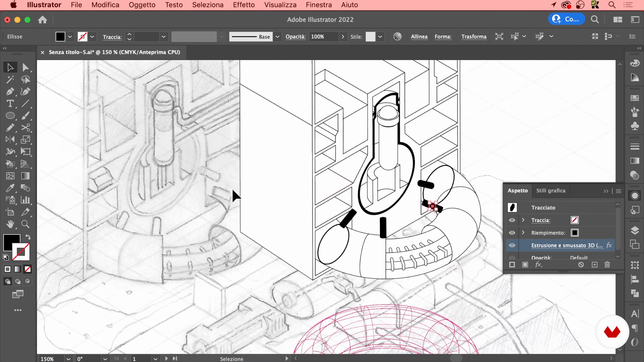Select the Column Graph tool

(x=25, y=200)
